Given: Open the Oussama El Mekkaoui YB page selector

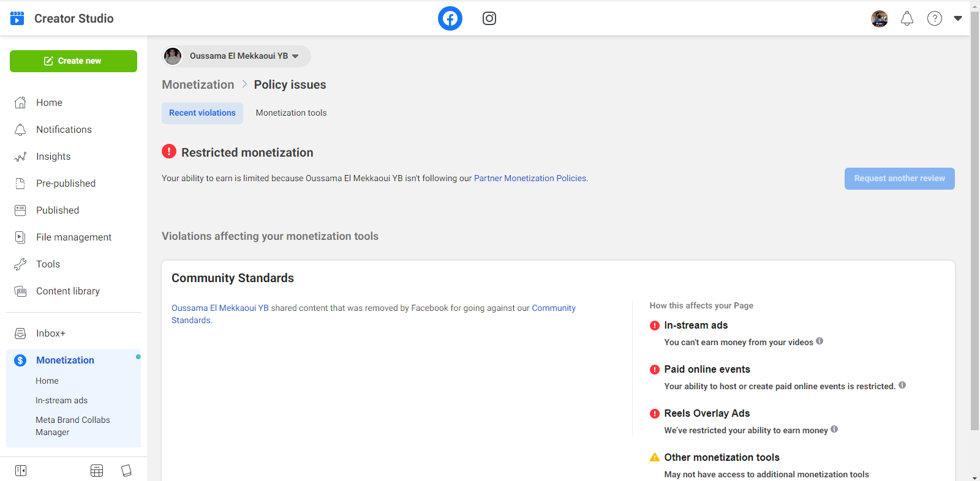Looking at the screenshot, I should point(237,56).
